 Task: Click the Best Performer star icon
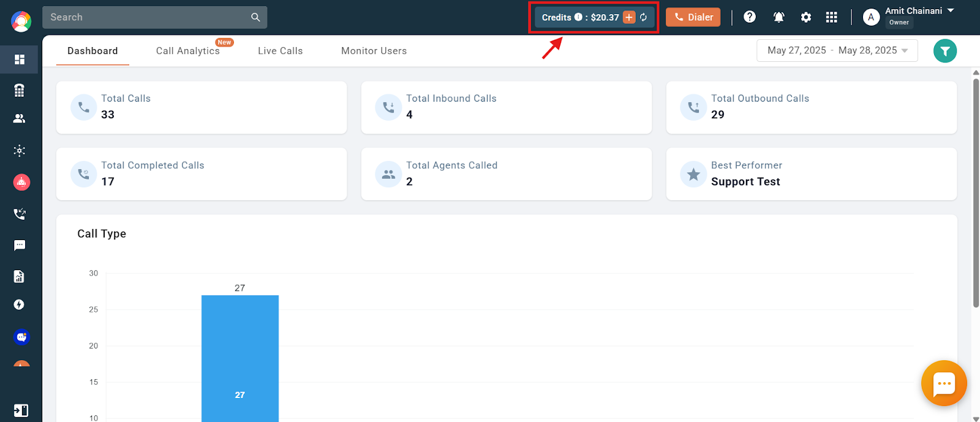tap(693, 175)
